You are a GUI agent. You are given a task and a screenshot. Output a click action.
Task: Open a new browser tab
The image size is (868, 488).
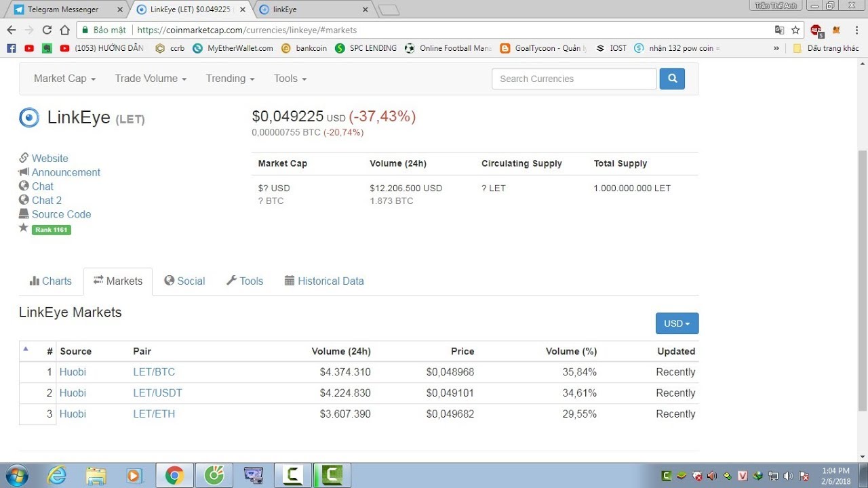coord(389,10)
